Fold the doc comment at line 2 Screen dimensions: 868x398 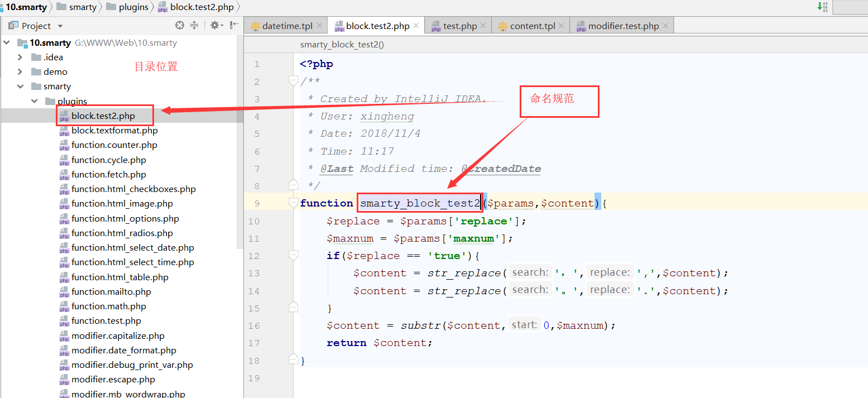(293, 81)
